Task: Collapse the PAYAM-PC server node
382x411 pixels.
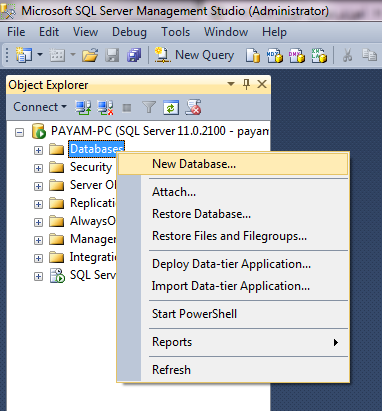Action: tap(20, 132)
